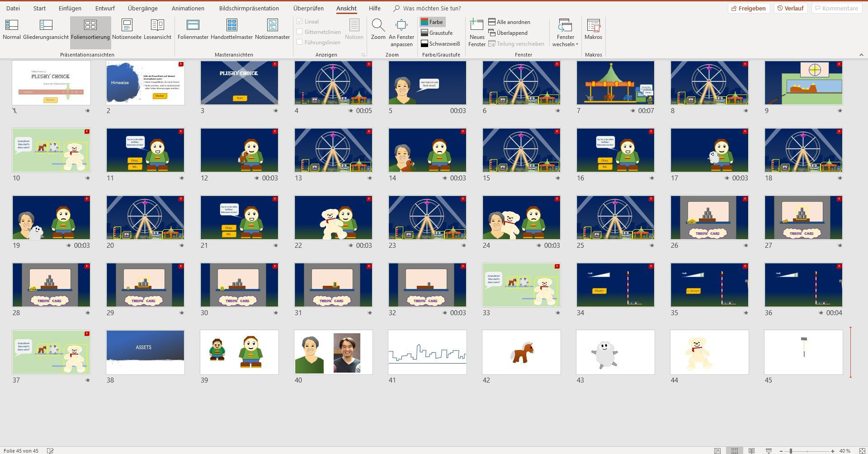The image size is (868, 454).
Task: Open the Übergänge tab
Action: point(143,8)
